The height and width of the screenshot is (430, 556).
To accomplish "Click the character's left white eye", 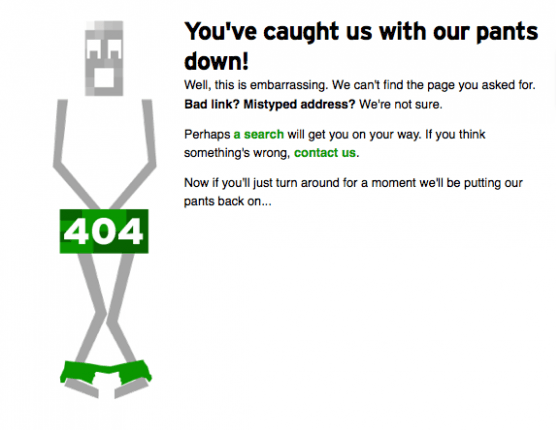I will pos(93,49).
